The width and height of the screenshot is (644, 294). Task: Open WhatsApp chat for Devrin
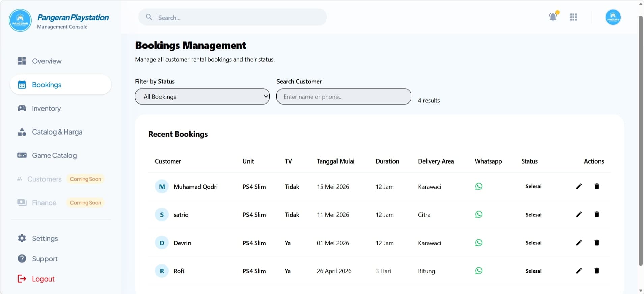pos(479,243)
